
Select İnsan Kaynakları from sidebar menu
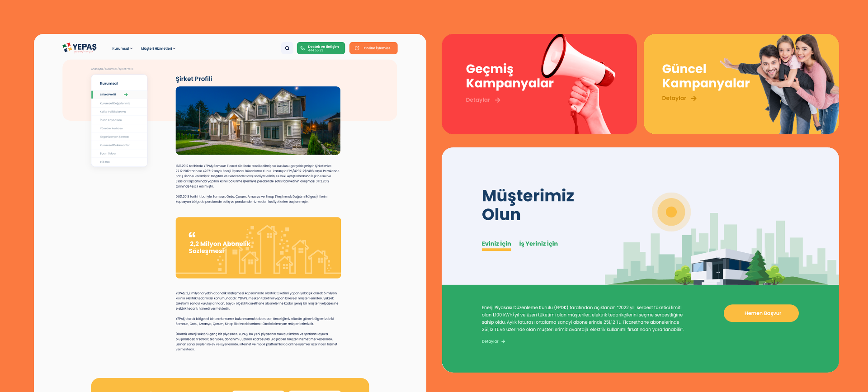click(x=111, y=120)
